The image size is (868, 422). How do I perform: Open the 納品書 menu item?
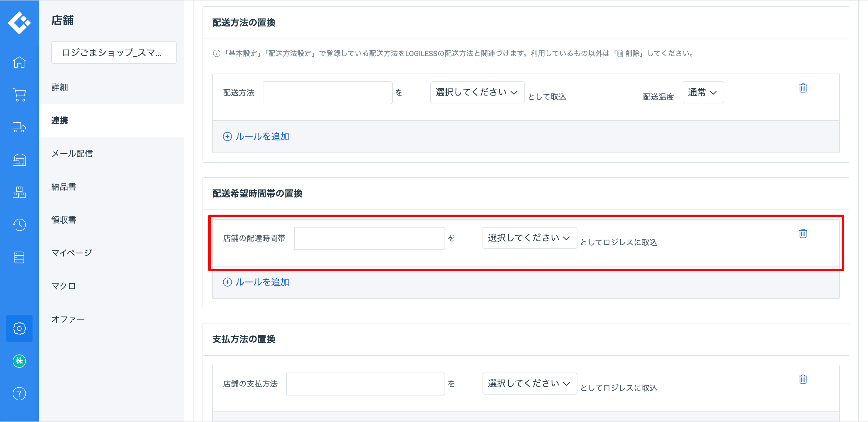[x=64, y=187]
